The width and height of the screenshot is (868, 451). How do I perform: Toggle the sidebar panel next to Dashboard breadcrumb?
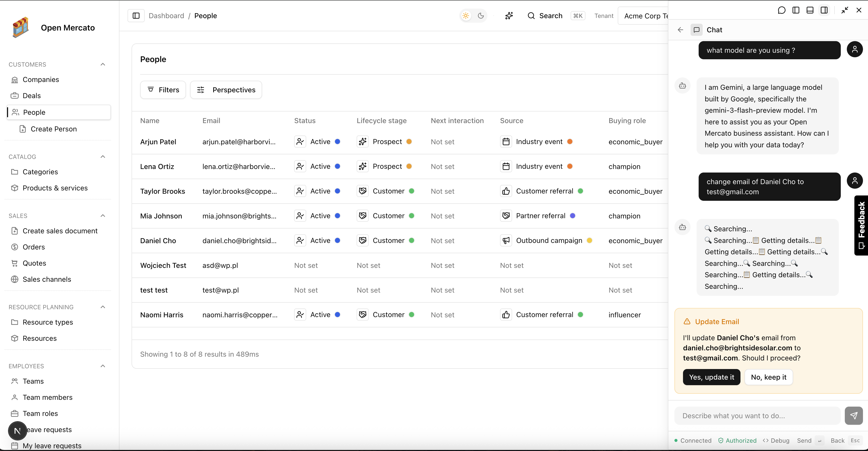(136, 16)
